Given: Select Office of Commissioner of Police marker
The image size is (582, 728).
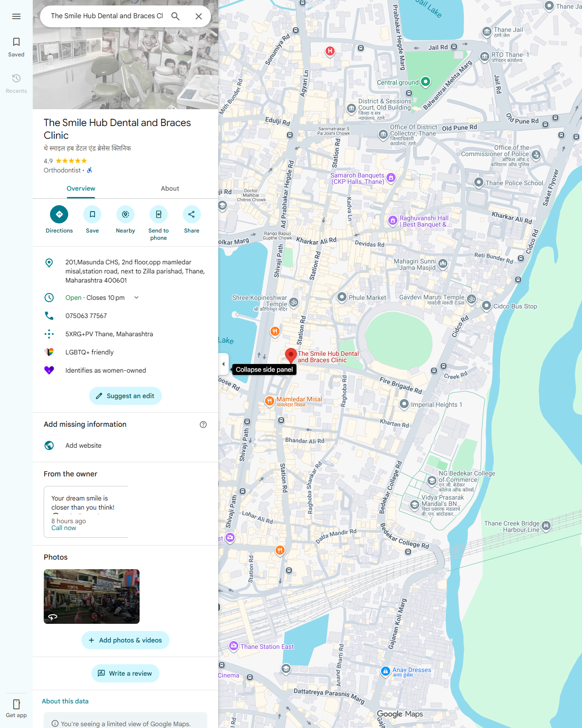Looking at the screenshot, I should tap(536, 155).
